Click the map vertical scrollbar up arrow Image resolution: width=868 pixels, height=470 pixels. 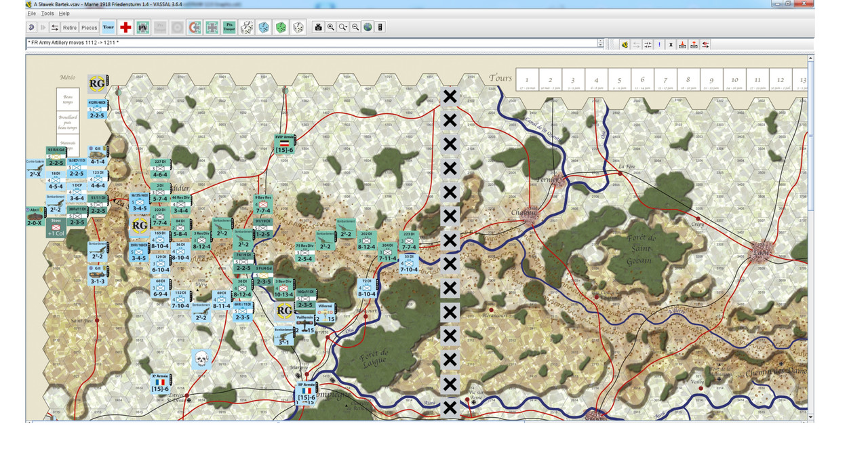810,59
